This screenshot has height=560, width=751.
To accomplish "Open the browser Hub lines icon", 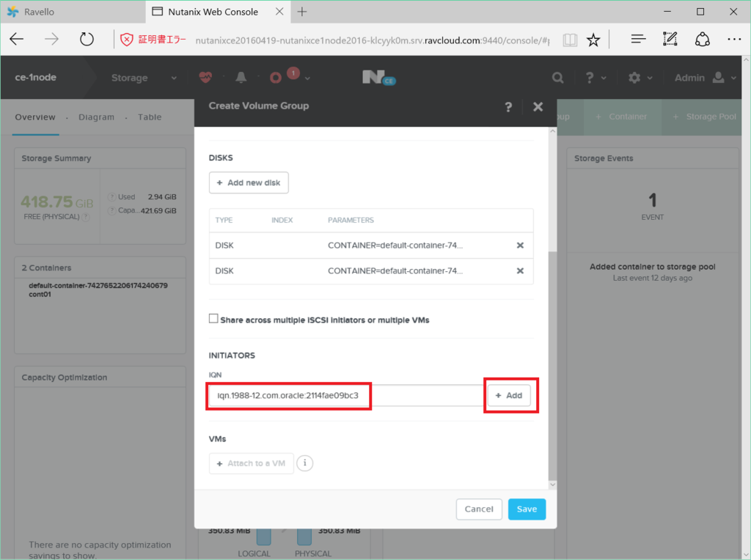I will pos(639,40).
